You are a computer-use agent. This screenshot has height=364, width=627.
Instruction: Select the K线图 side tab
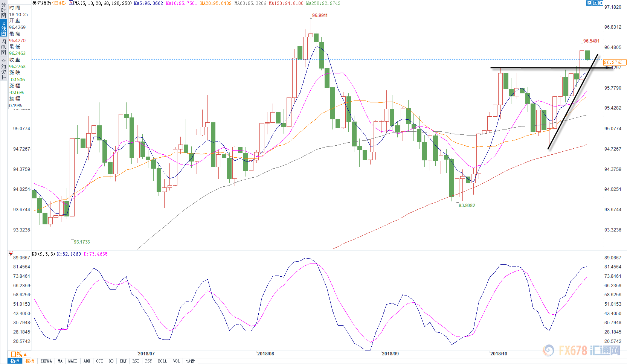click(3, 28)
